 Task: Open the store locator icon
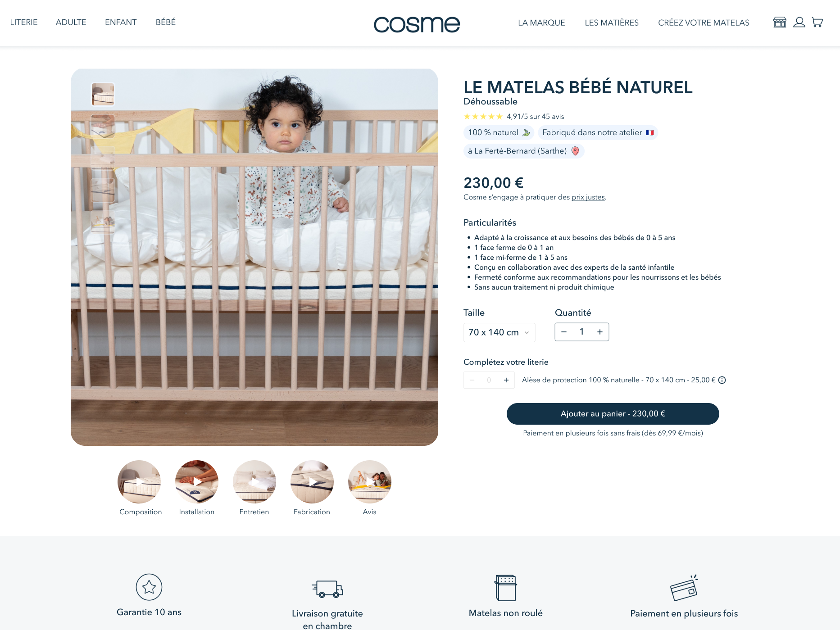click(x=780, y=23)
